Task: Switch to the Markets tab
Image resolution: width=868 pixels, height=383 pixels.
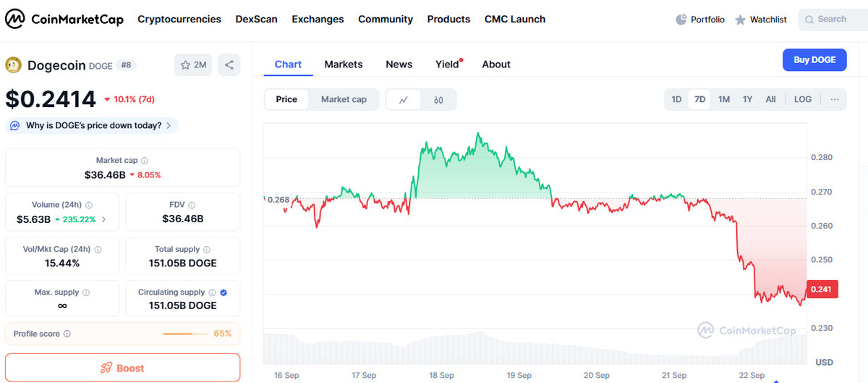Action: pyautogui.click(x=344, y=64)
